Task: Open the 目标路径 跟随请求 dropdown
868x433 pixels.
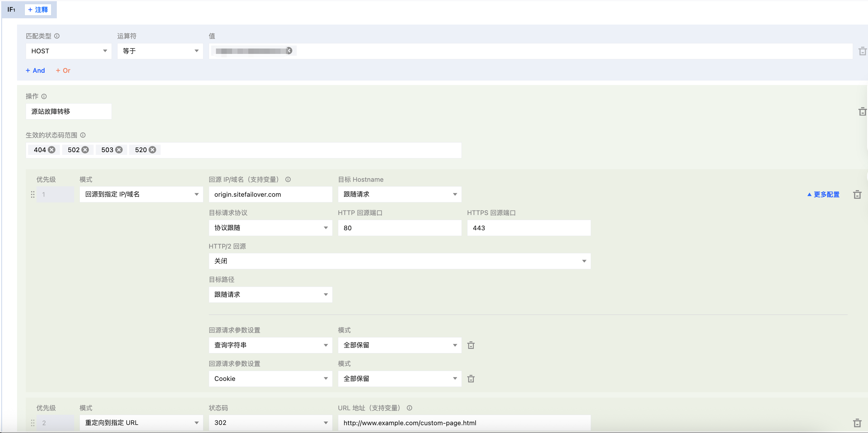Action: point(271,295)
